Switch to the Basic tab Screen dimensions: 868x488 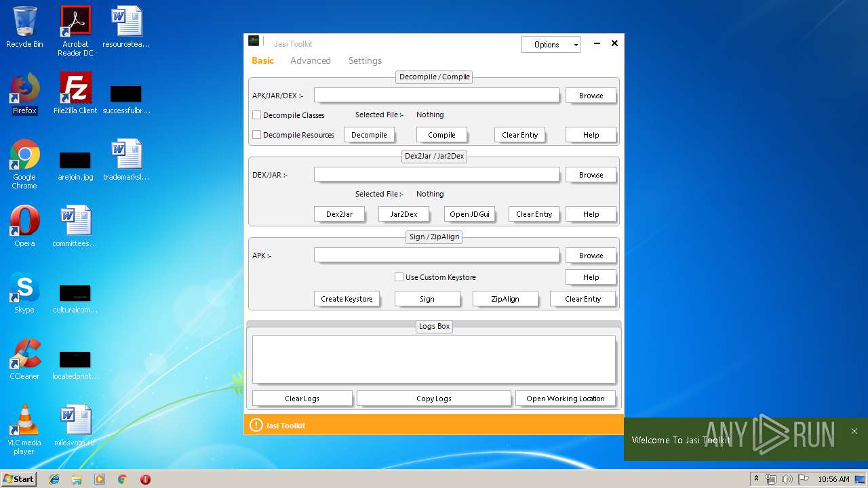coord(262,60)
